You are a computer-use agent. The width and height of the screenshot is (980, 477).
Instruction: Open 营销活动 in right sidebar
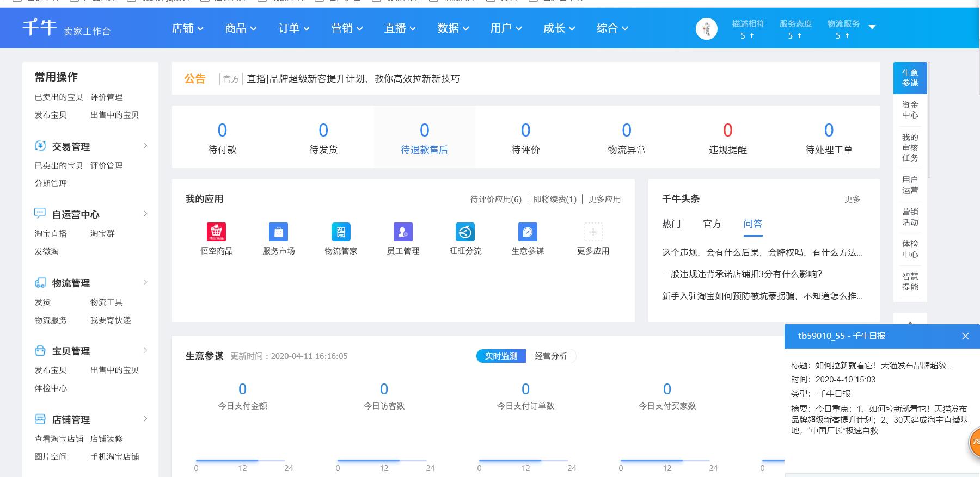[x=910, y=217]
